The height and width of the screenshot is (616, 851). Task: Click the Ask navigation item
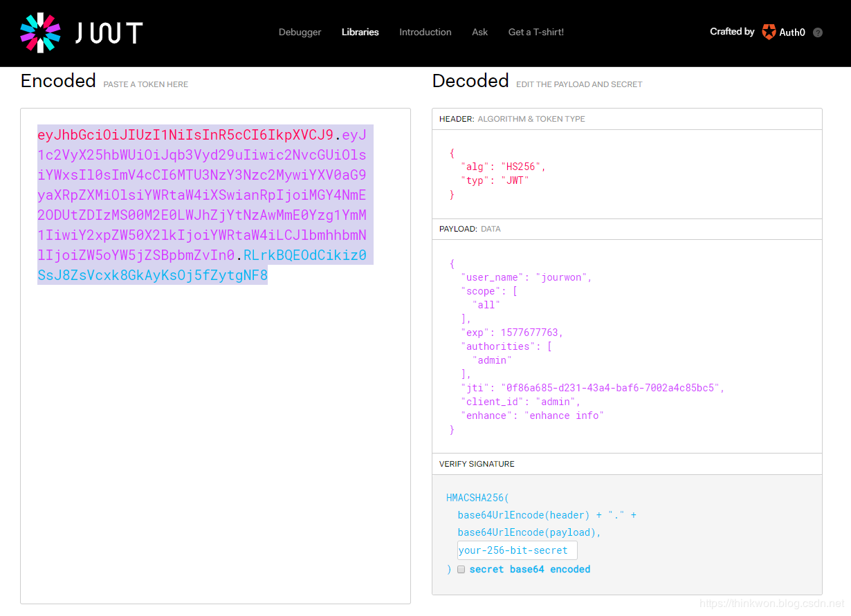pos(479,32)
